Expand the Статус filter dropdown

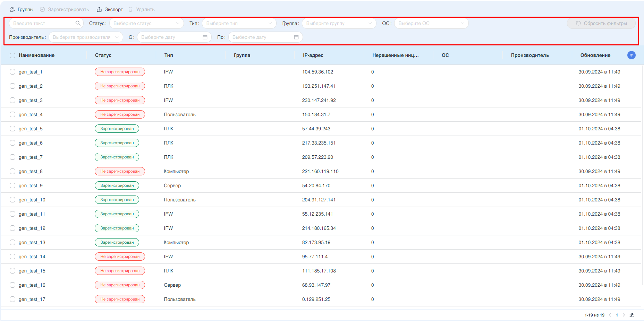(146, 23)
